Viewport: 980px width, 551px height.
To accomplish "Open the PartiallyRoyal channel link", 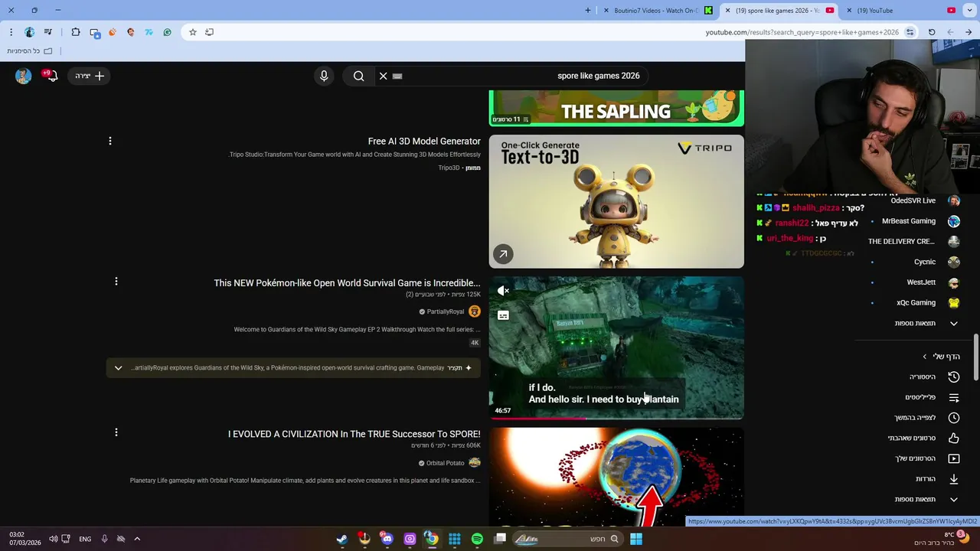I will (445, 311).
